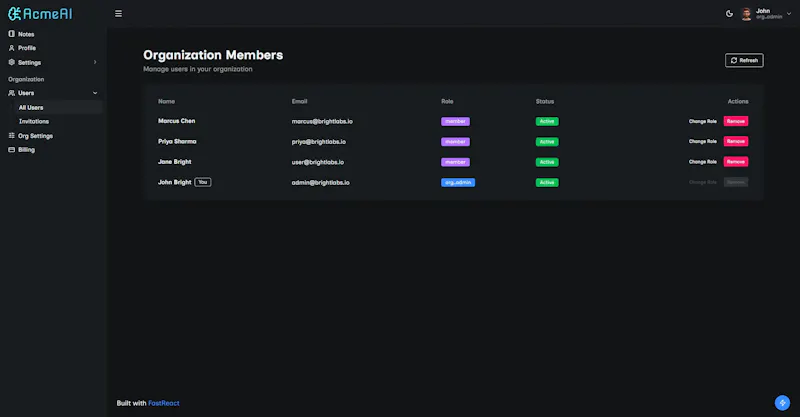Go to Profile page
Image resolution: width=800 pixels, height=417 pixels.
click(x=27, y=48)
